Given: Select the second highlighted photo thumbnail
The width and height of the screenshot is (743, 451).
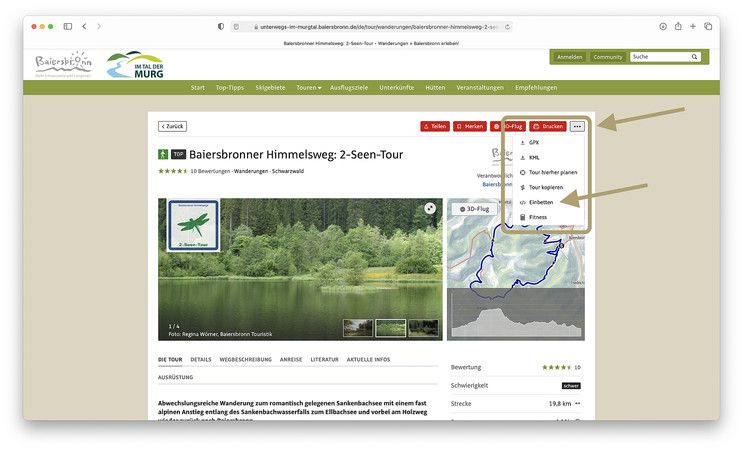Looking at the screenshot, I should click(390, 328).
